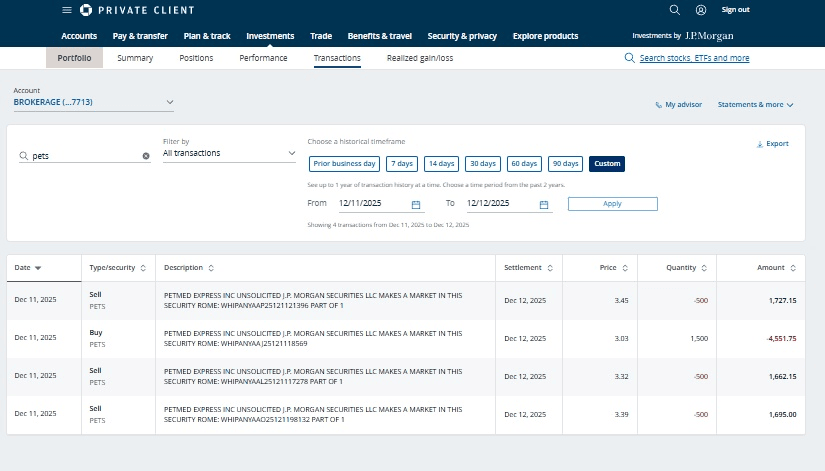Open the user profile icon
Viewport: 825px width, 471px height.
tap(700, 9)
